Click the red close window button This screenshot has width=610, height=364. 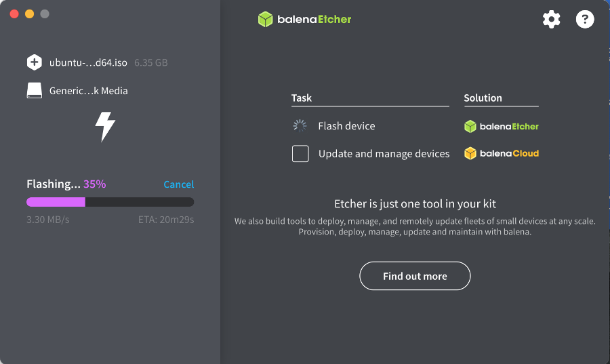pos(14,14)
